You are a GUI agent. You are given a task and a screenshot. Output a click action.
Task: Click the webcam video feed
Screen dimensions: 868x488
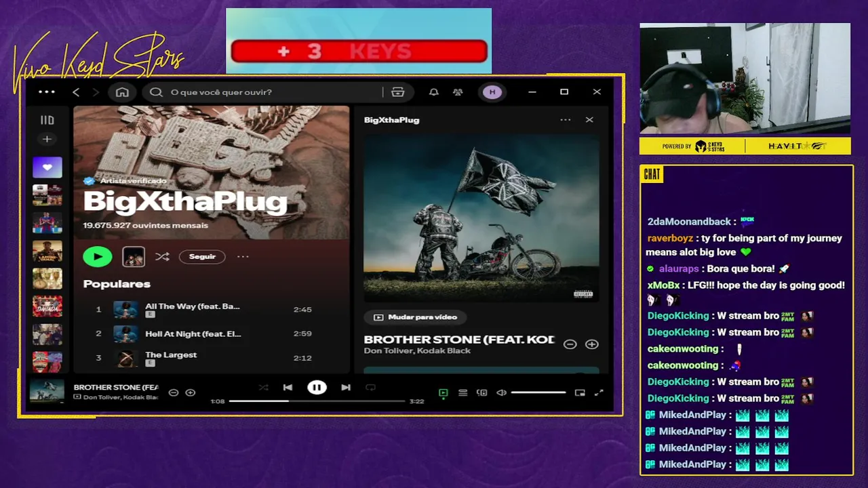[x=745, y=79]
